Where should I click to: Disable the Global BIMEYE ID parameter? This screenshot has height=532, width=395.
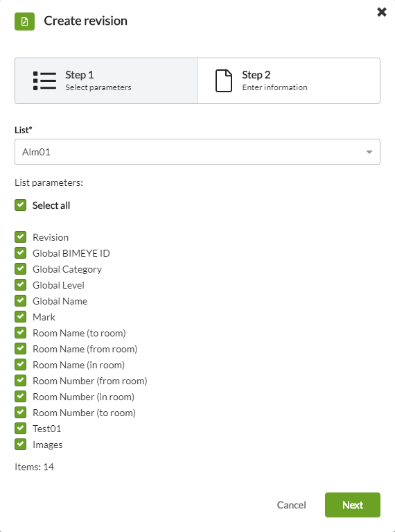click(x=20, y=252)
